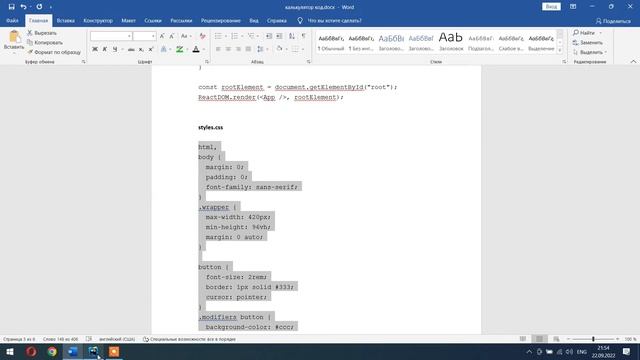The height and width of the screenshot is (360, 640).
Task: Undo the last action in title bar
Action: [x=23, y=7]
